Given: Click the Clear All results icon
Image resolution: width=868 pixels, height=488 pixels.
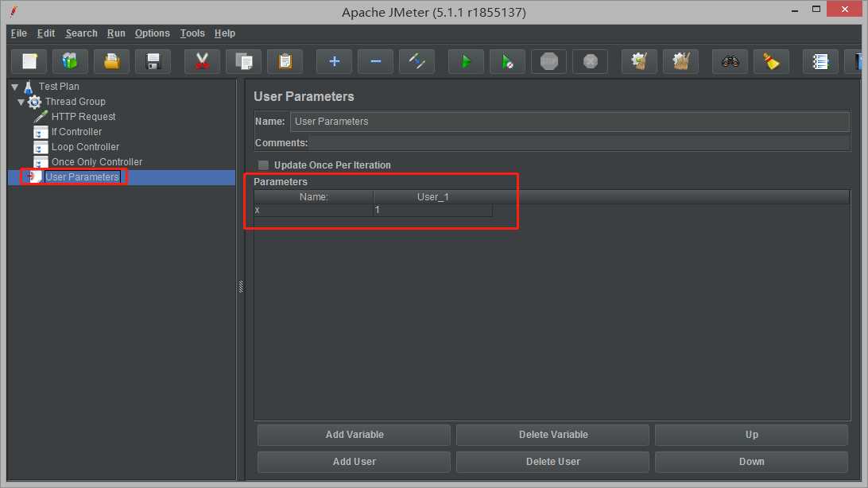Looking at the screenshot, I should point(681,61).
